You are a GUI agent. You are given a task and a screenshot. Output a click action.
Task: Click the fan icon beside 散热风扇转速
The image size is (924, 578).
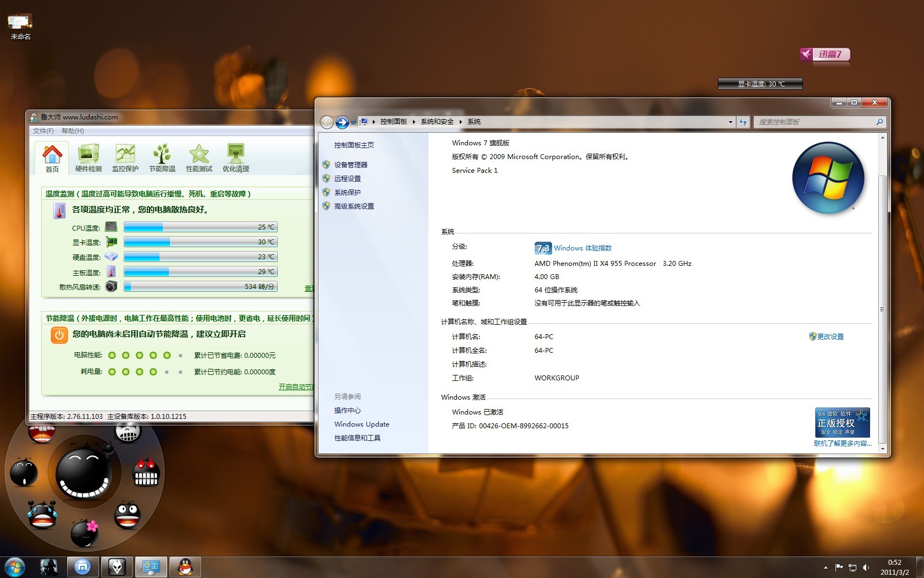[111, 286]
